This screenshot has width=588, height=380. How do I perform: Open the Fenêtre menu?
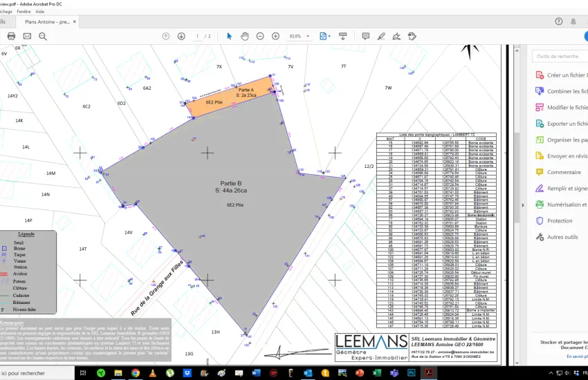24,12
